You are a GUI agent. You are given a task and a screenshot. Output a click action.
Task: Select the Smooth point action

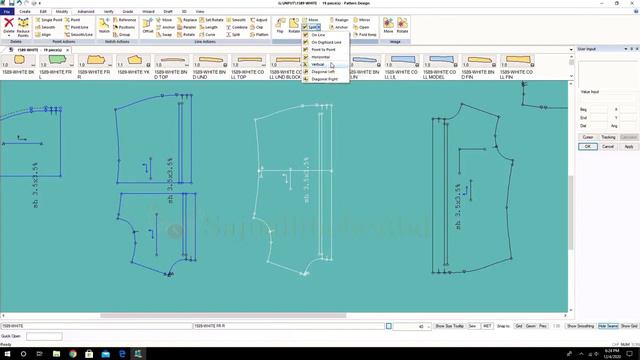(x=45, y=27)
